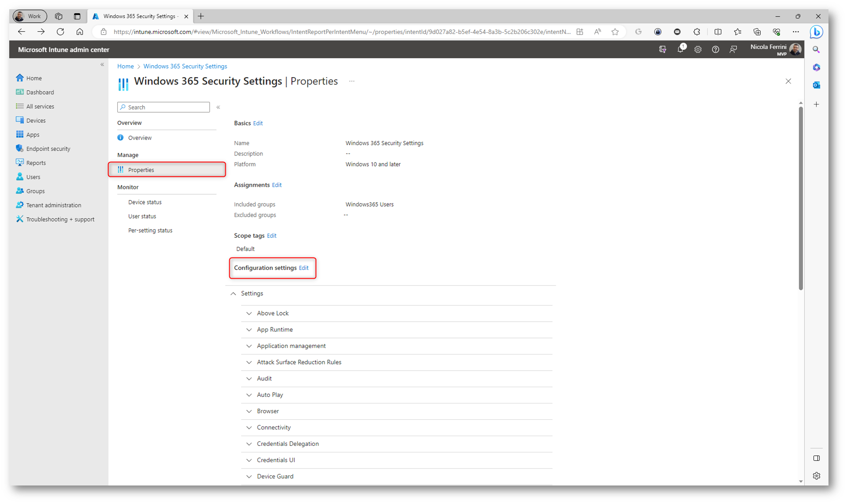Open Apps in the left navigation

pos(32,134)
